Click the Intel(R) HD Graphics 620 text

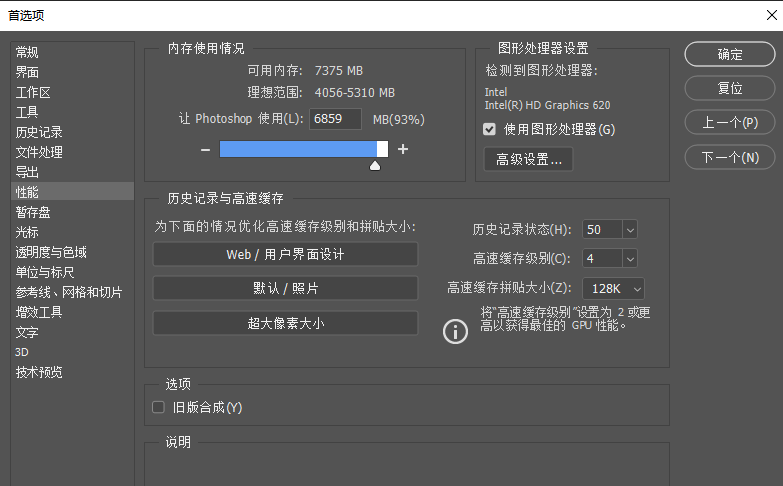point(547,105)
